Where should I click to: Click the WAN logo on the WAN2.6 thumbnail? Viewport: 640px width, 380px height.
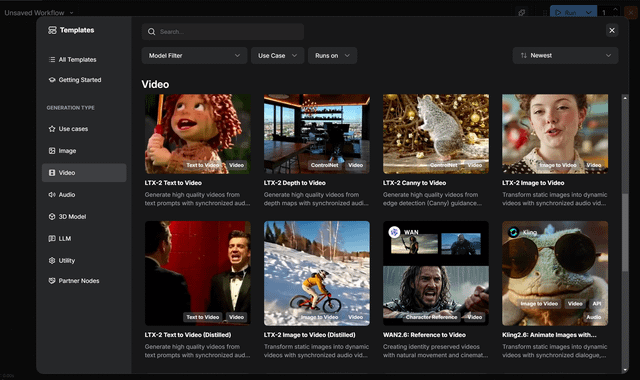(394, 232)
